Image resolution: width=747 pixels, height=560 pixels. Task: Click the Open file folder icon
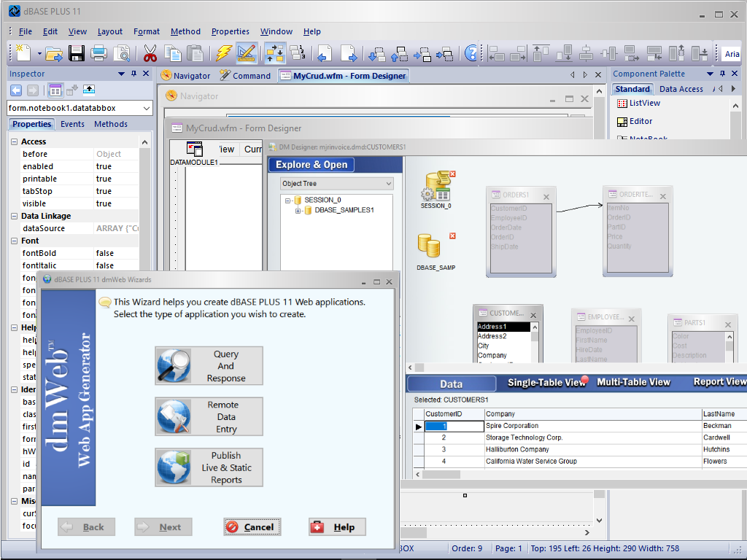54,53
